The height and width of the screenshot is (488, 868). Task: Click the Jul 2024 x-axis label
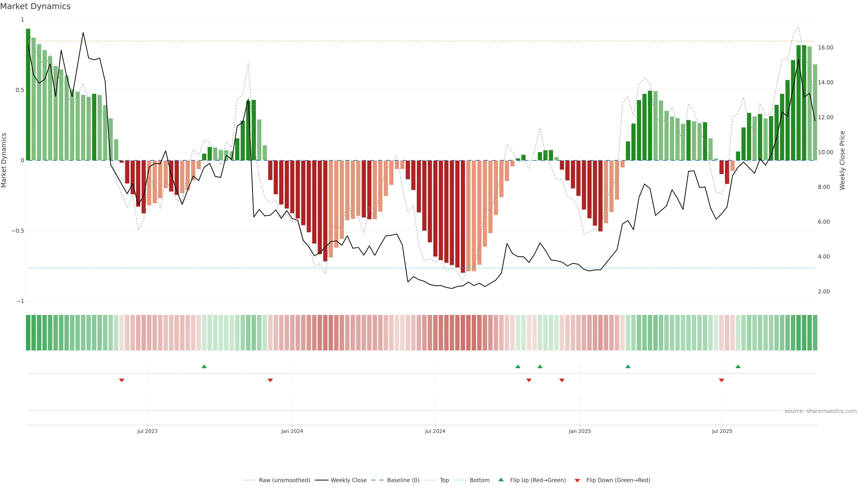tap(435, 431)
